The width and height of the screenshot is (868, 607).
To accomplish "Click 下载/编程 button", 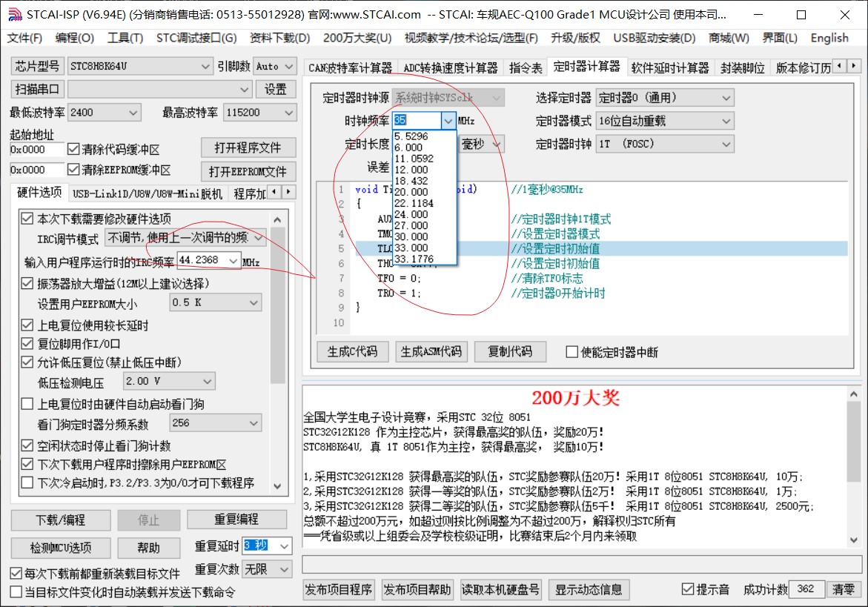I will 60,520.
